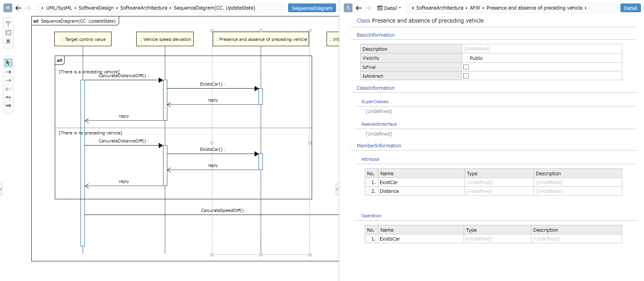644x281 pixels.
Task: Click the [There is no preceding vehicle] guard
Action: tap(90, 133)
